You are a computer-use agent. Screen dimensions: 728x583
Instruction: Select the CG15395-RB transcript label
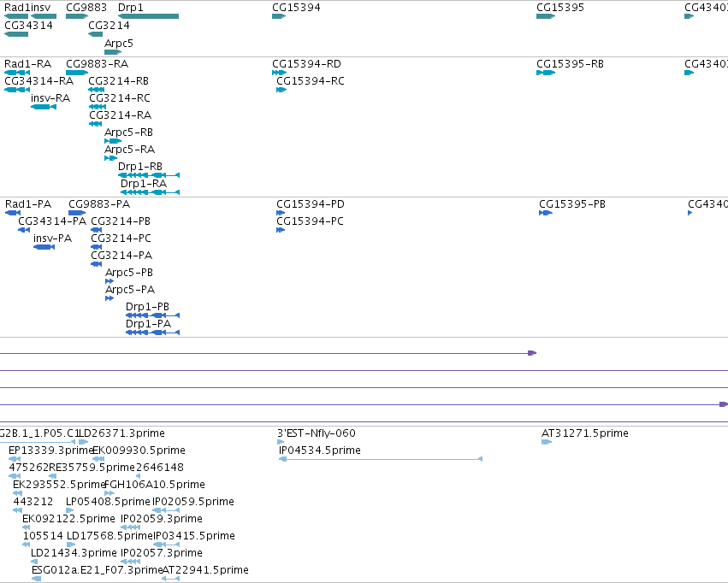(570, 63)
